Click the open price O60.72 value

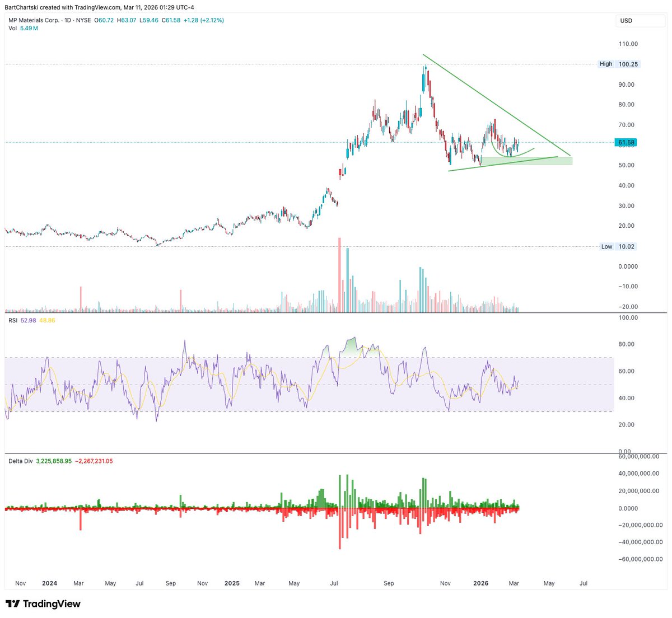pyautogui.click(x=104, y=20)
